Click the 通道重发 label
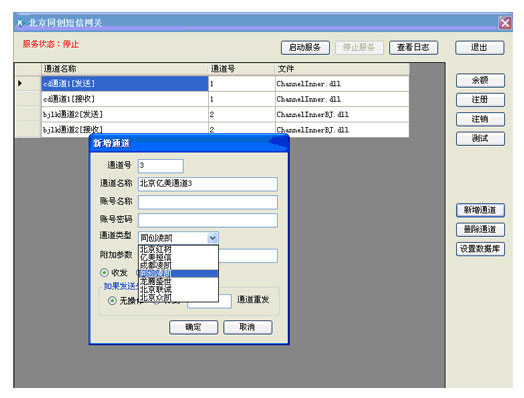Screen dimensions: 524x398 pyautogui.click(x=253, y=300)
